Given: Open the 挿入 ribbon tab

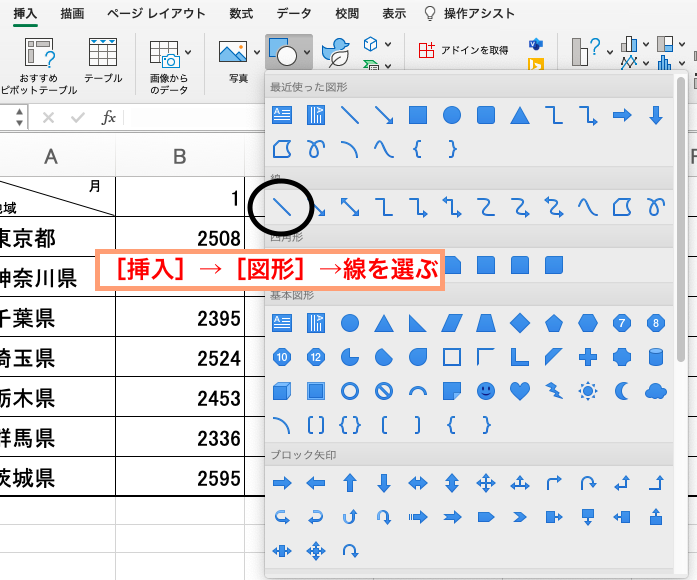Looking at the screenshot, I should pos(25,13).
